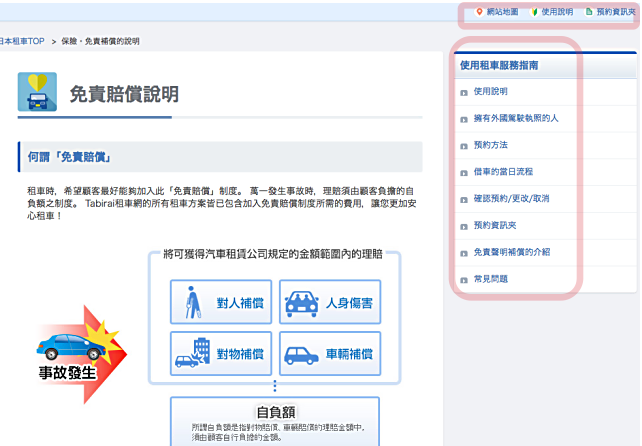Select 使用說明 in the sidebar guide
This screenshot has height=446, width=642.
coord(490,91)
